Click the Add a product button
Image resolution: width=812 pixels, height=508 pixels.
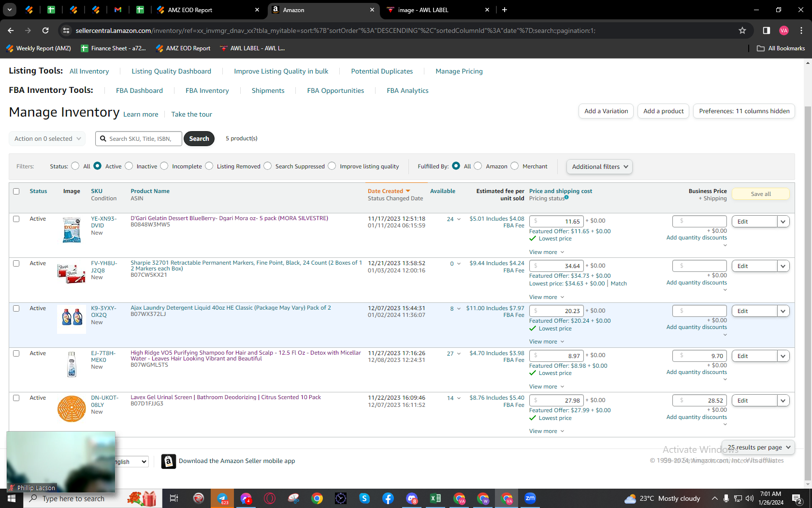[664, 111]
